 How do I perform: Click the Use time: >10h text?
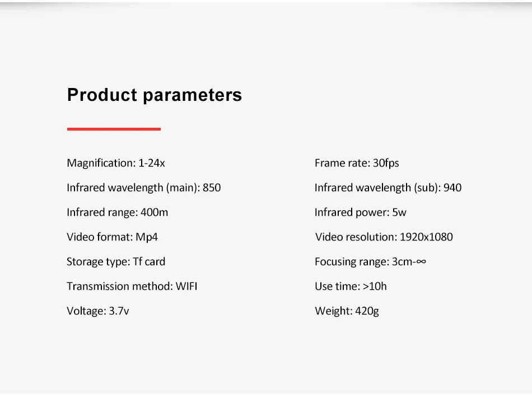[x=351, y=286]
